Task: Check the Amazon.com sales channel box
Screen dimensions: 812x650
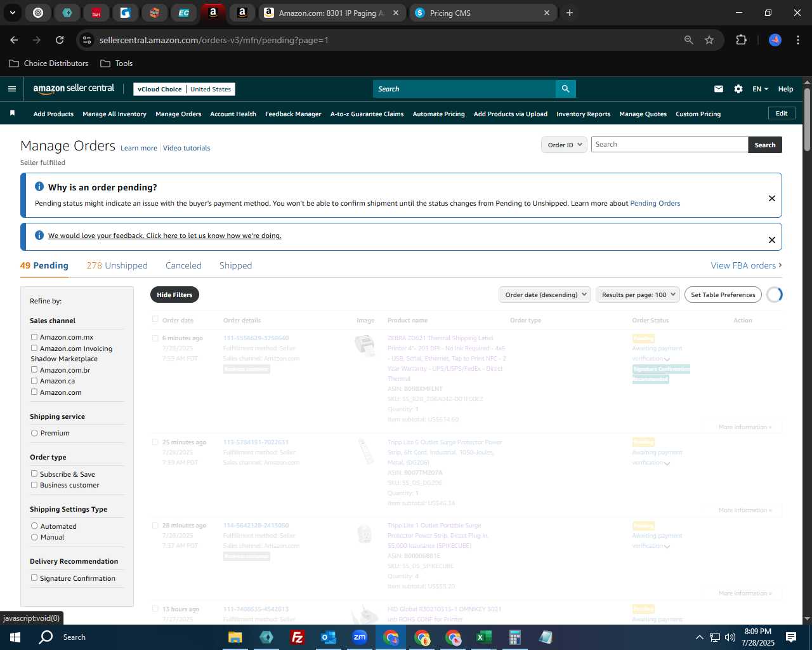Action: coord(34,392)
